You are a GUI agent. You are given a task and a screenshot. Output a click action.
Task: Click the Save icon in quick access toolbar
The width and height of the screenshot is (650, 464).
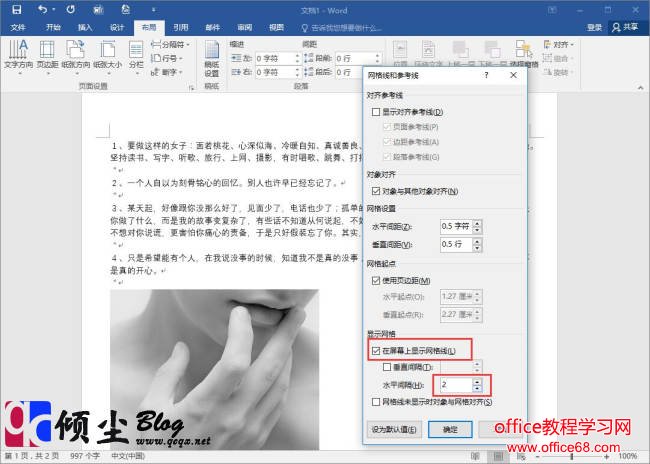pyautogui.click(x=16, y=9)
